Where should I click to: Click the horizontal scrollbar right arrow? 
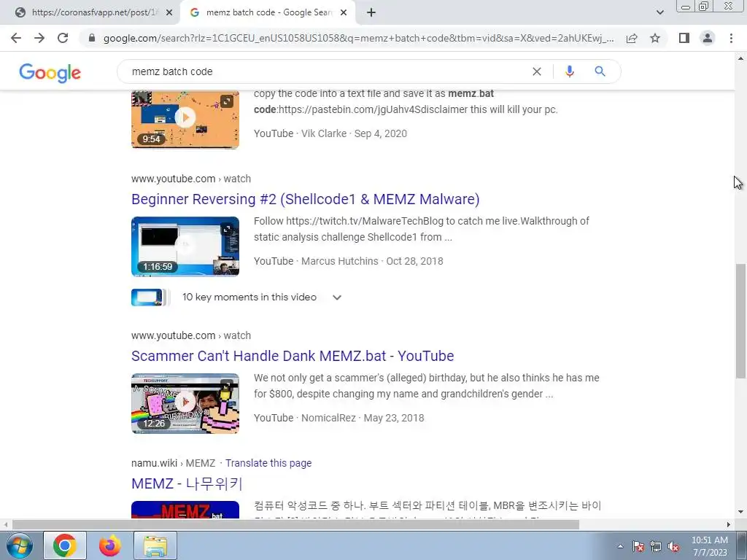729,524
